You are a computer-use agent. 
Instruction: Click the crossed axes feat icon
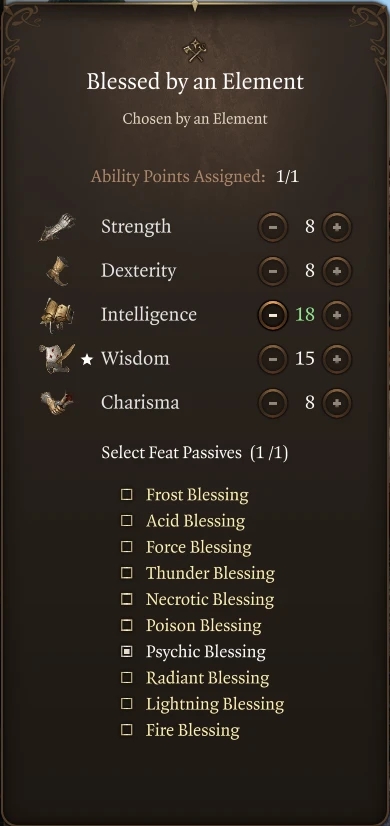194,51
